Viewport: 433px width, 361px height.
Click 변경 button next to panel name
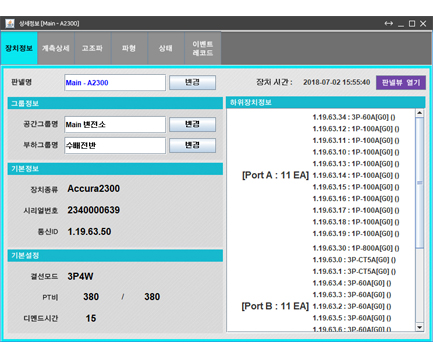192,82
